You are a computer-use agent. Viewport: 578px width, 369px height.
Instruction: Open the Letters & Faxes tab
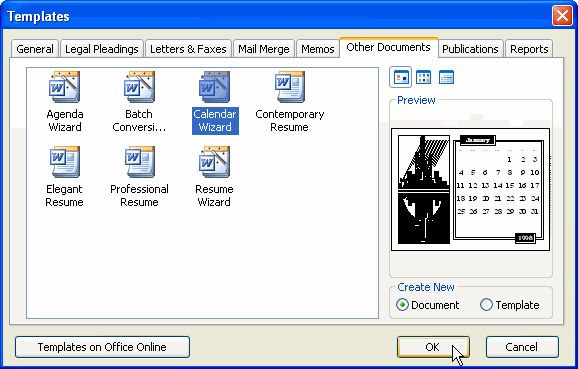click(188, 49)
